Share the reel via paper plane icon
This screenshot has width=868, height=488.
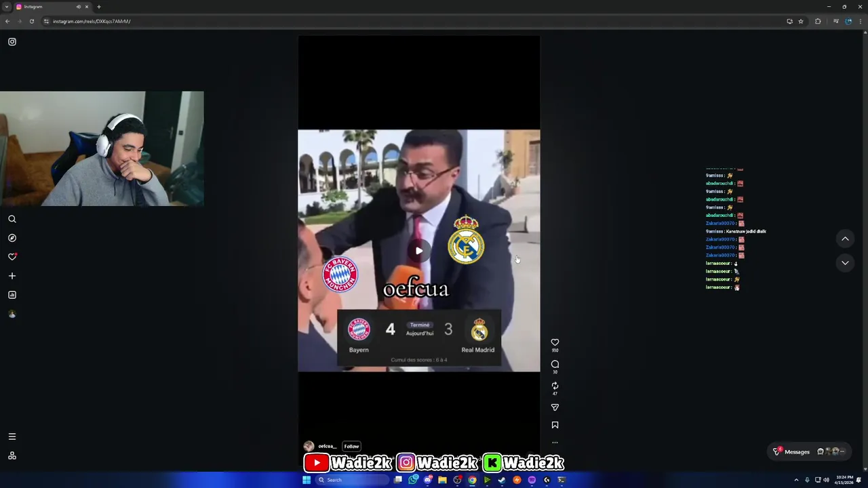555,407
